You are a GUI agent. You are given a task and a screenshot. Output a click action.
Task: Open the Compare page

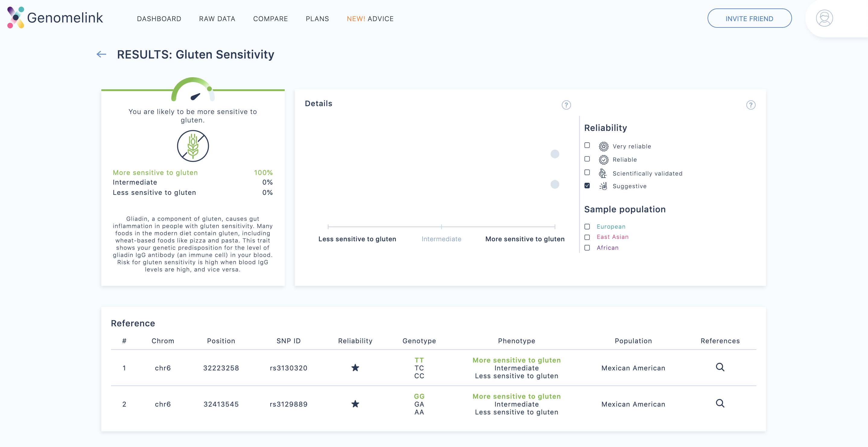click(x=270, y=19)
